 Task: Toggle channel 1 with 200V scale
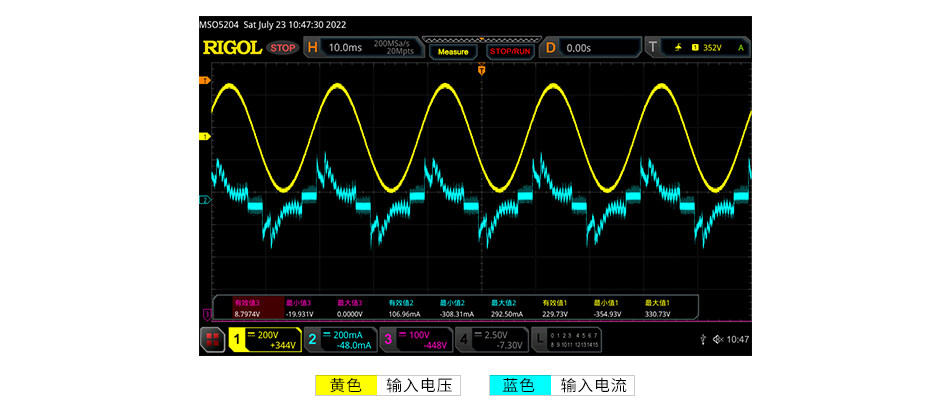click(265, 340)
